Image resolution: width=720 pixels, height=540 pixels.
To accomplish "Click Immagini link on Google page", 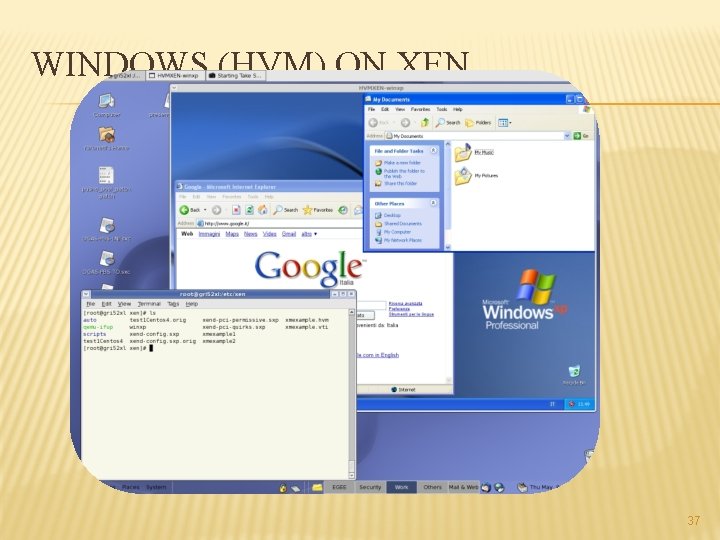I will point(209,234).
